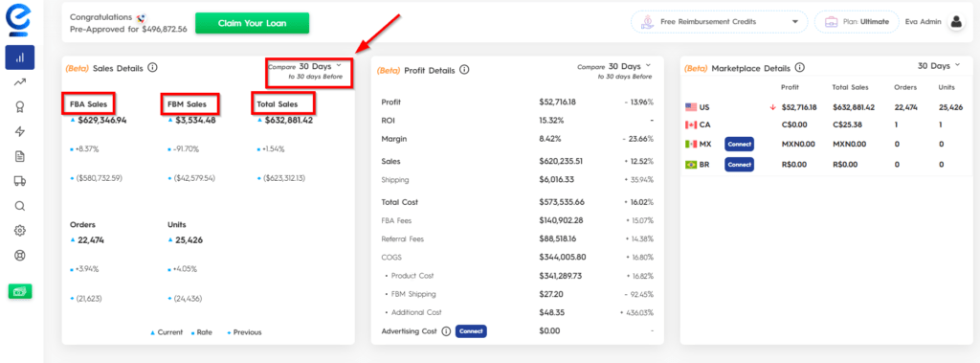Click red down arrow beside US profit
This screenshot has width=980, height=363.
pyautogui.click(x=772, y=107)
